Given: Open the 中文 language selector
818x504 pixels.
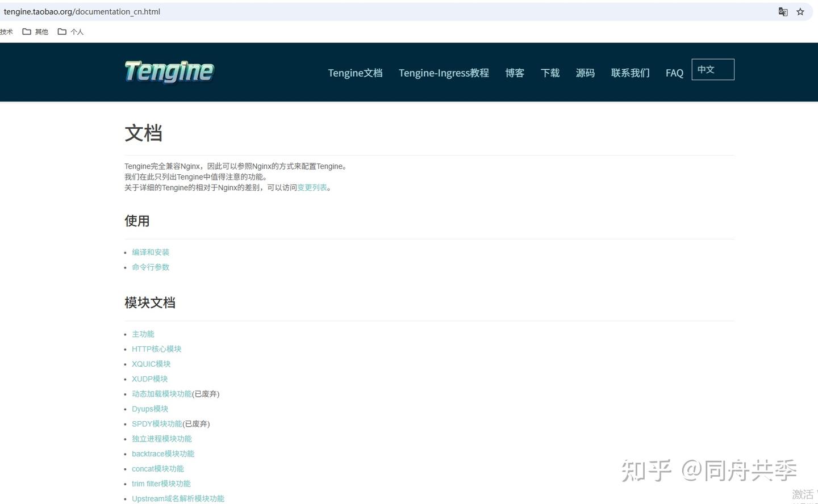Looking at the screenshot, I should [713, 69].
